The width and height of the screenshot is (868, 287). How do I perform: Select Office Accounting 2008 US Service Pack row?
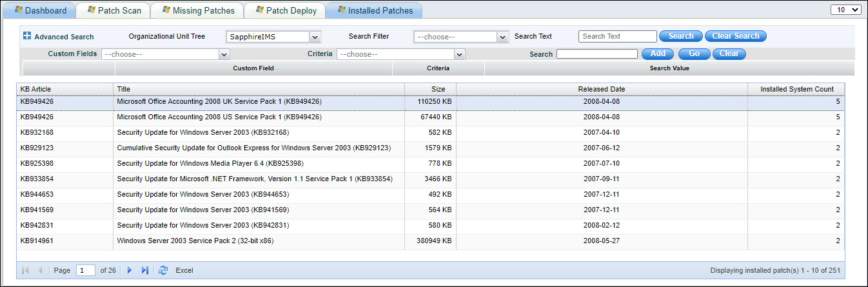point(431,117)
